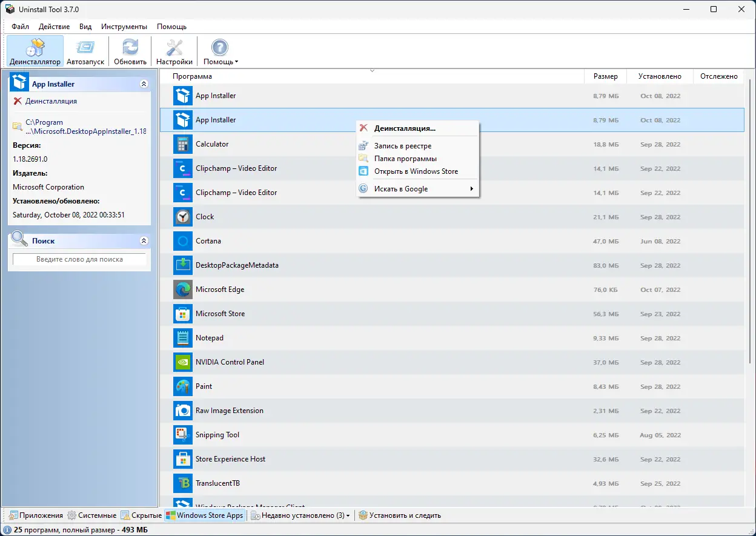Viewport: 756px width, 536px height.
Task: Switch to the Windows Store Apps tab
Action: coord(205,515)
